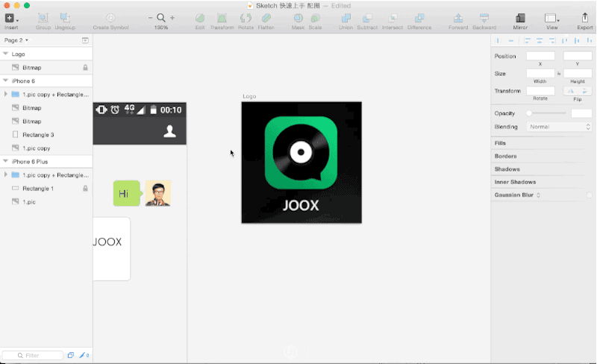The image size is (597, 364).
Task: Open the View options menu
Action: point(551,18)
